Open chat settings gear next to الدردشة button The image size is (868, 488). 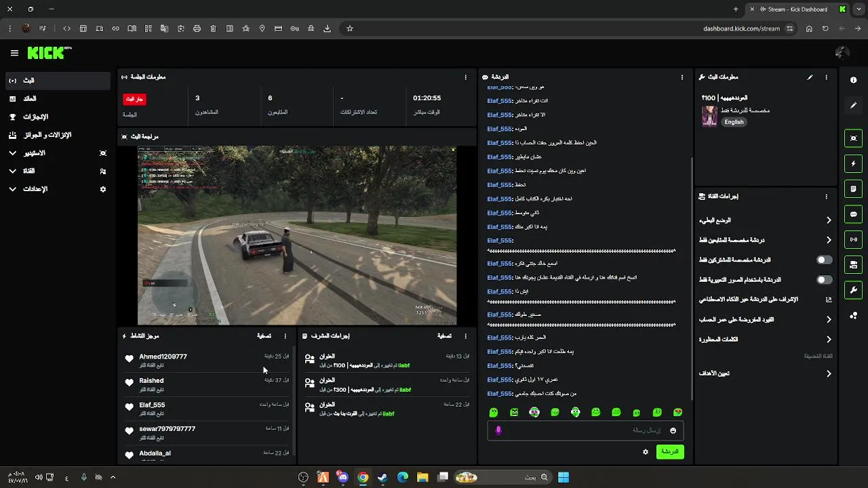click(x=645, y=451)
